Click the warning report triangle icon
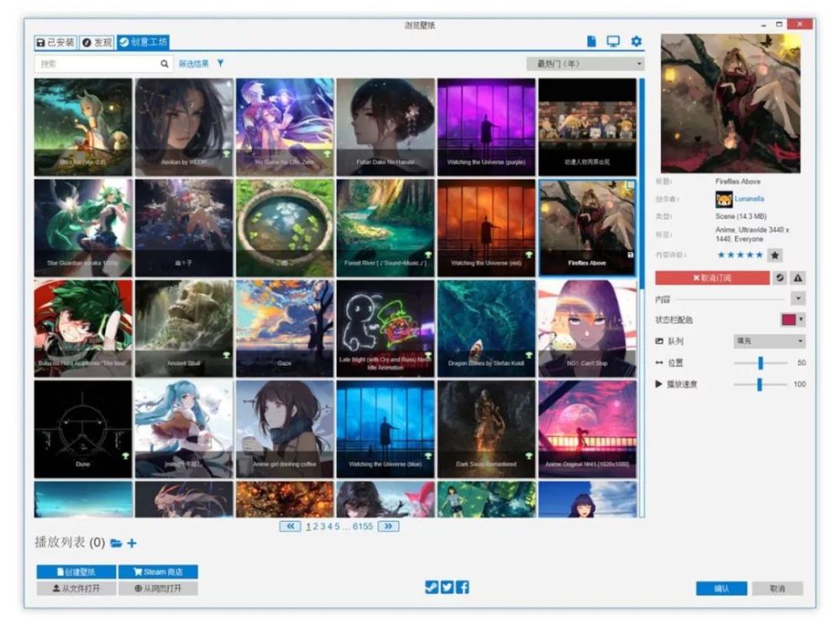The image size is (840, 626). (798, 277)
